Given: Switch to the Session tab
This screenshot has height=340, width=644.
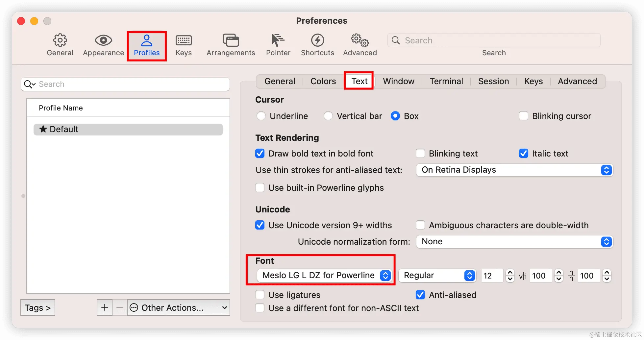Looking at the screenshot, I should click(x=493, y=81).
